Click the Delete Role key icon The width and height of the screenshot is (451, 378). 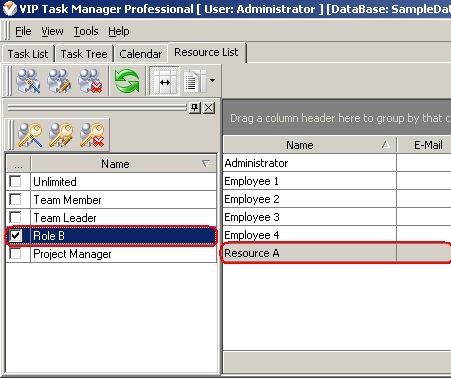(x=92, y=135)
